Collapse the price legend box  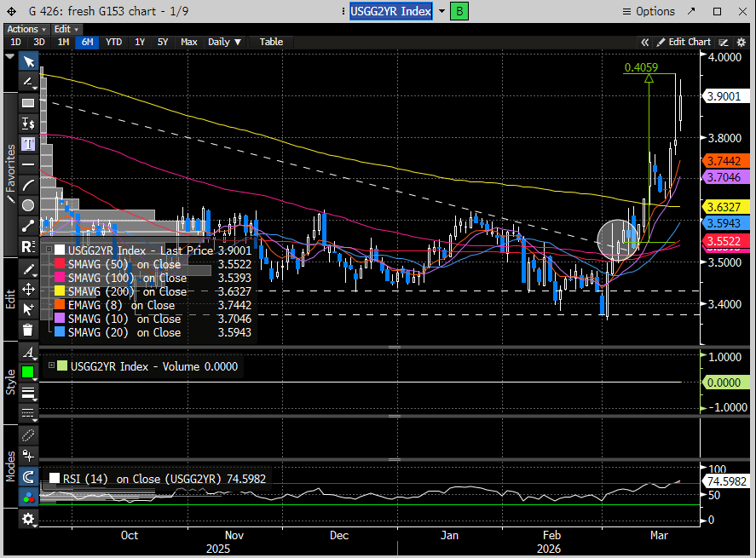49,250
